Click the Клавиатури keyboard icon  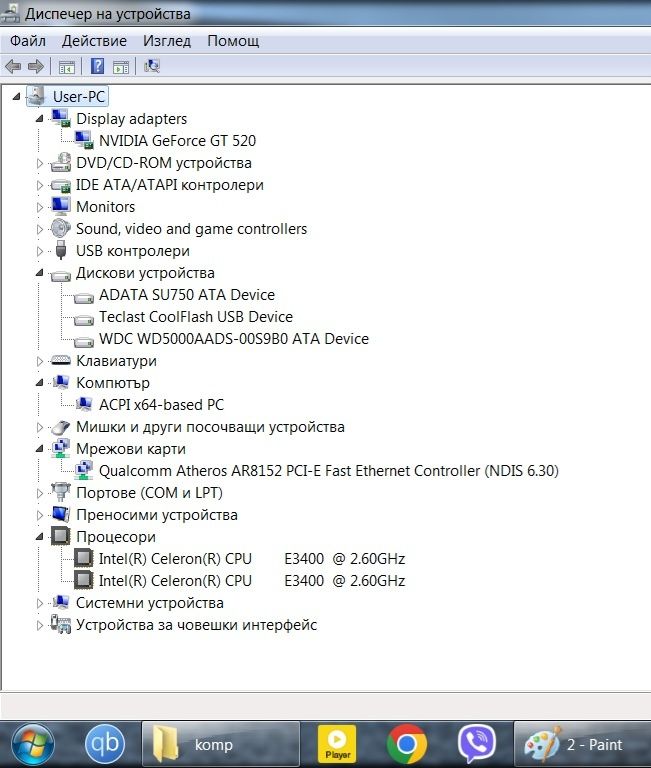pyautogui.click(x=61, y=360)
